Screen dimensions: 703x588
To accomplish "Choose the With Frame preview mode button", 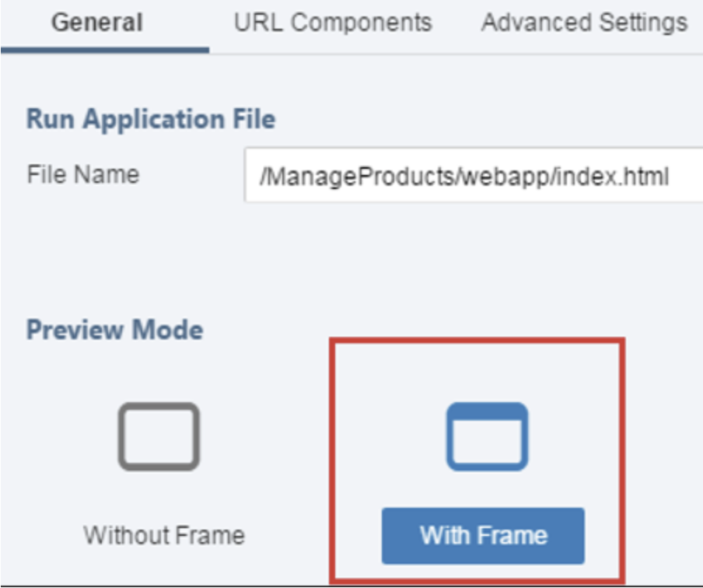I will (x=483, y=536).
